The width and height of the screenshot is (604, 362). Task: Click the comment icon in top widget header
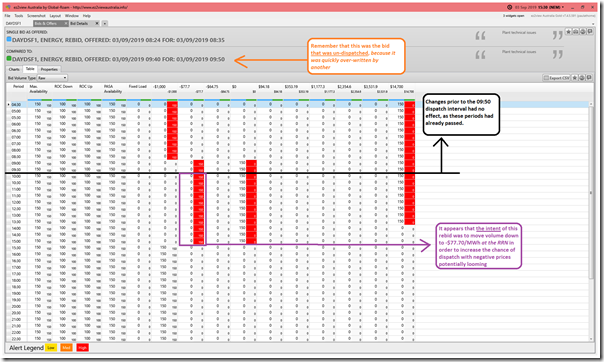[x=590, y=32]
